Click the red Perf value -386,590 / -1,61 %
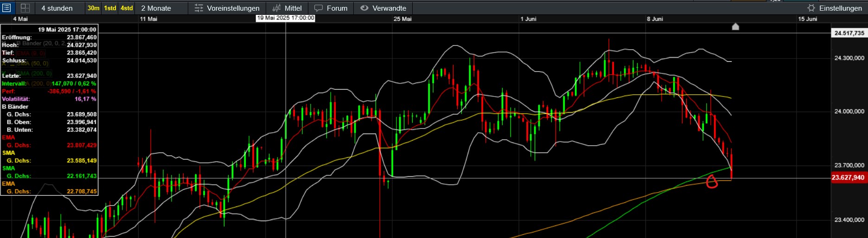The width and height of the screenshot is (868, 238). 72,91
